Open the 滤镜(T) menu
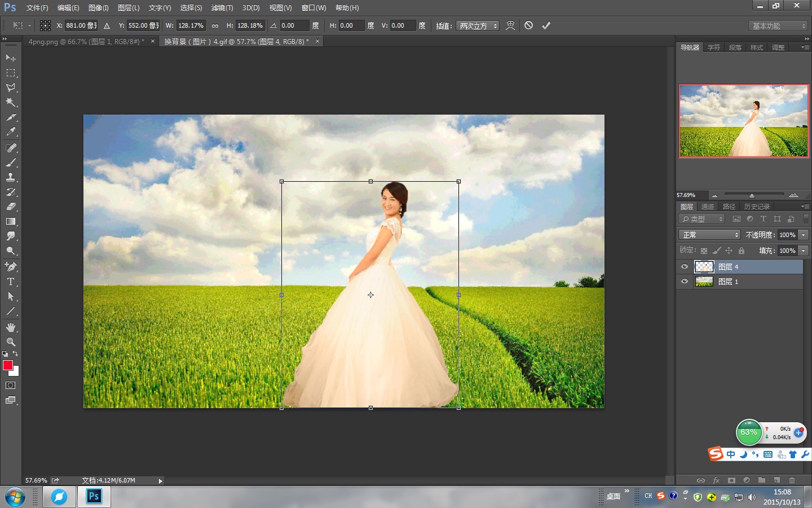 click(x=222, y=8)
